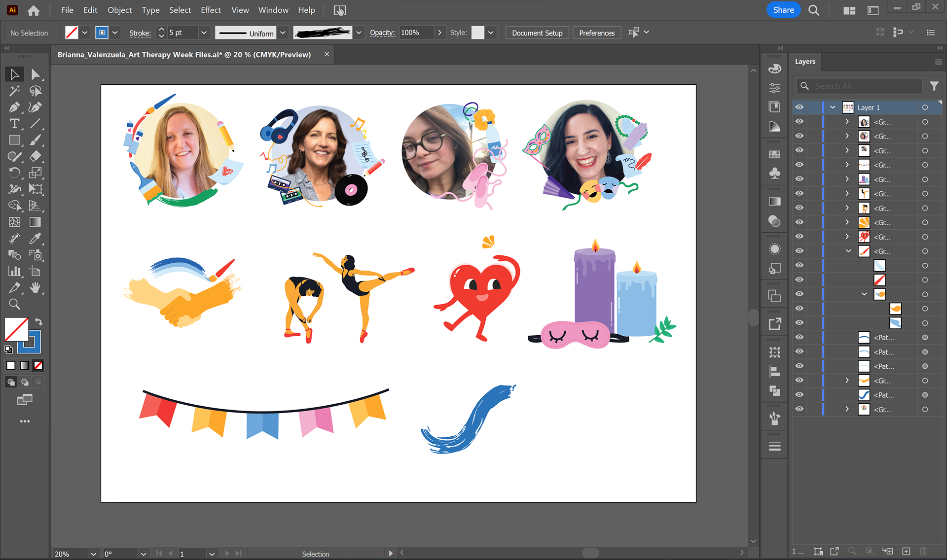Toggle visibility of Layer 1

pos(800,107)
